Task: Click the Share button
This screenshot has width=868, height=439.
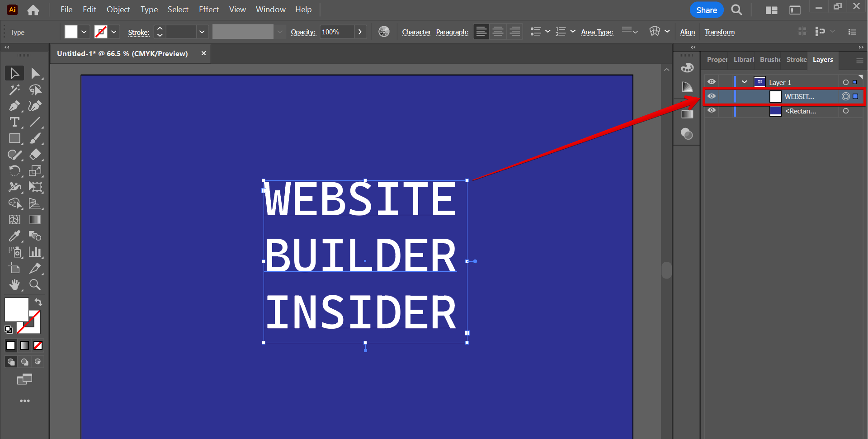Action: click(706, 9)
